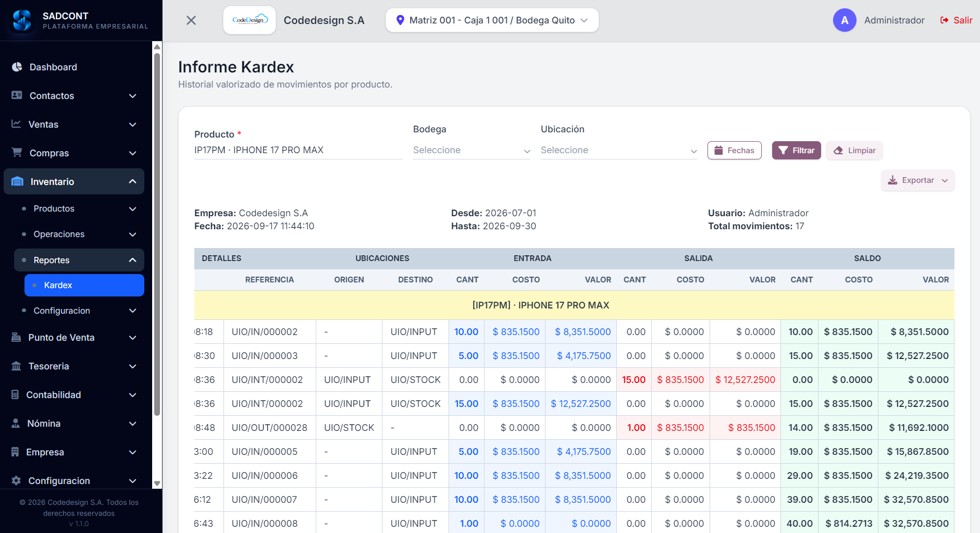Click the Salir logout link

[x=956, y=20]
